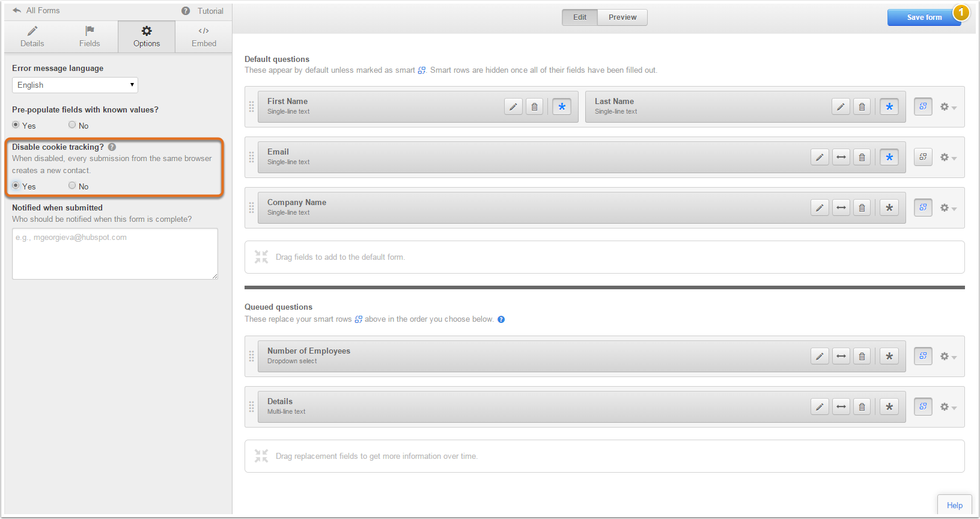Click Number of Employees width arrows icon
980x519 pixels.
pyautogui.click(x=841, y=357)
